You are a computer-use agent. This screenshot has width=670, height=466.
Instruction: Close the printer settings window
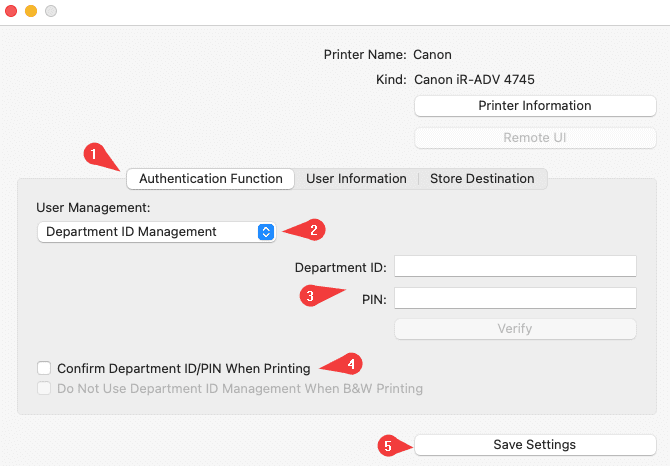11,11
